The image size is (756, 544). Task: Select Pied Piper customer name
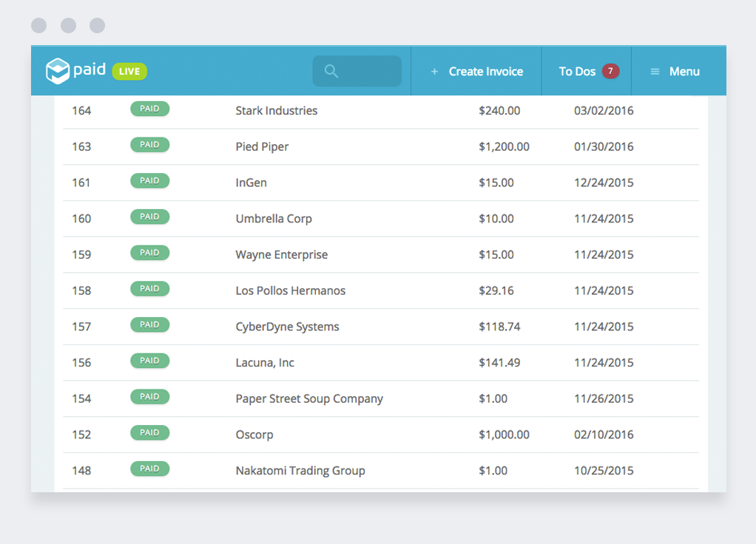click(262, 146)
